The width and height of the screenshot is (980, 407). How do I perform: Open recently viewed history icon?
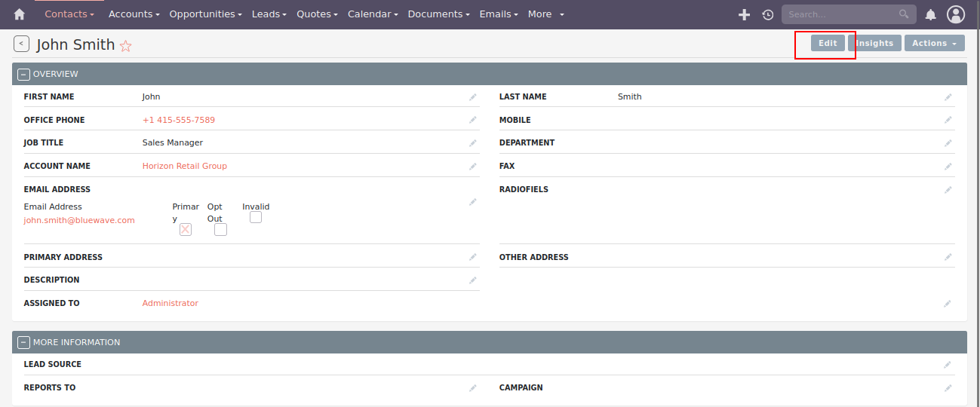coord(767,14)
